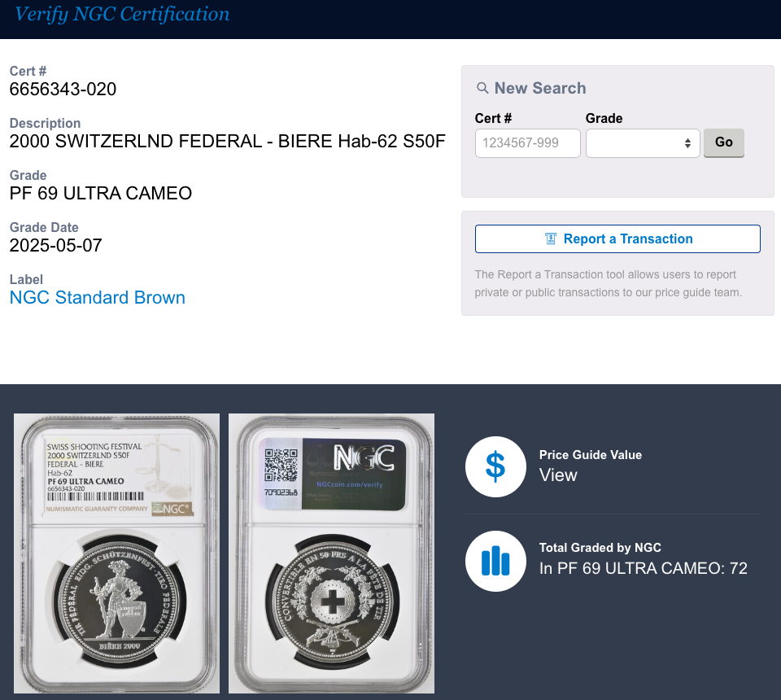Click In PF 69 ULTRA CAMEO: 72 text
This screenshot has height=700, width=781.
[643, 568]
